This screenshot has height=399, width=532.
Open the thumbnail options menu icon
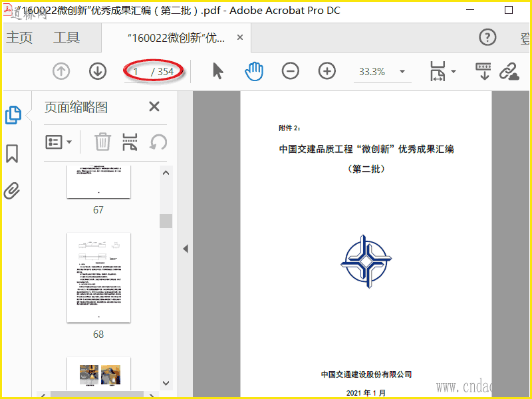coord(59,142)
